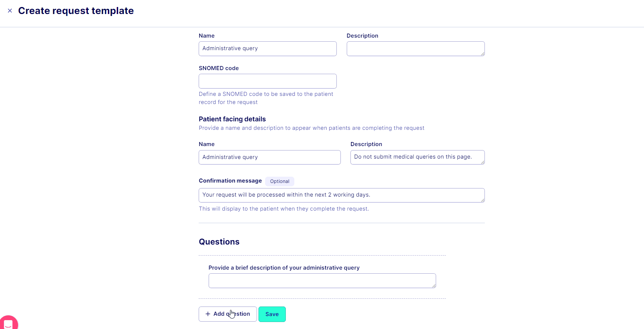Click the SNOMED code label
The image size is (644, 329).
tap(219, 68)
